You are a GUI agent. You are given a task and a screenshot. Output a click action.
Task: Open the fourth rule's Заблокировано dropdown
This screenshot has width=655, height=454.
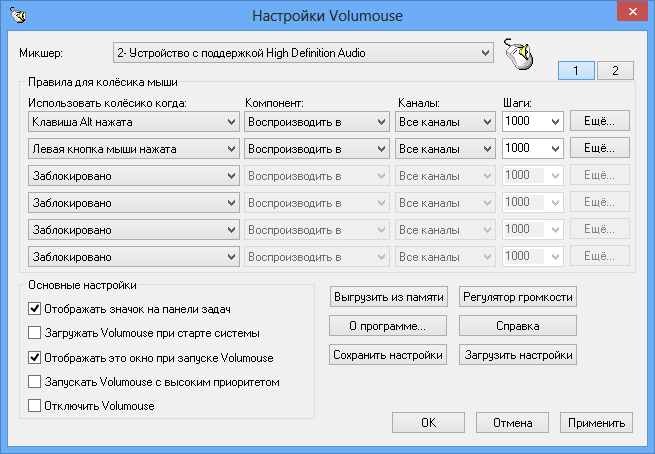tap(134, 203)
